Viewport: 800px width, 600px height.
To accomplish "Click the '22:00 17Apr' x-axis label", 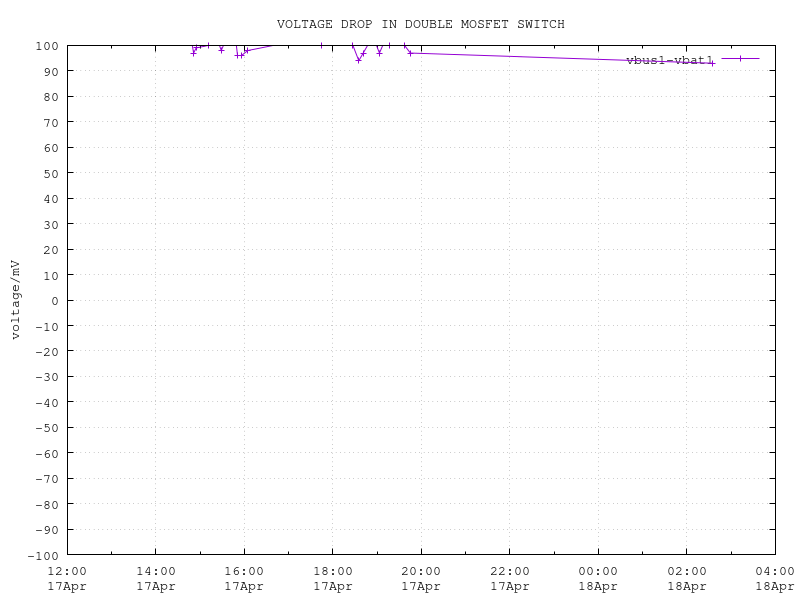I will (510, 579).
